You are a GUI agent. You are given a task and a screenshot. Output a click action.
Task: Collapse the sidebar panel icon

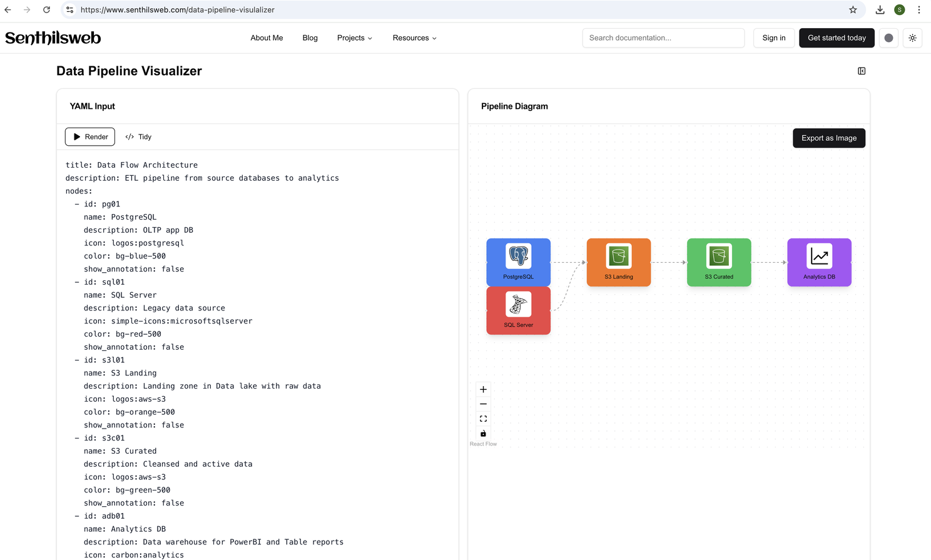pos(862,71)
